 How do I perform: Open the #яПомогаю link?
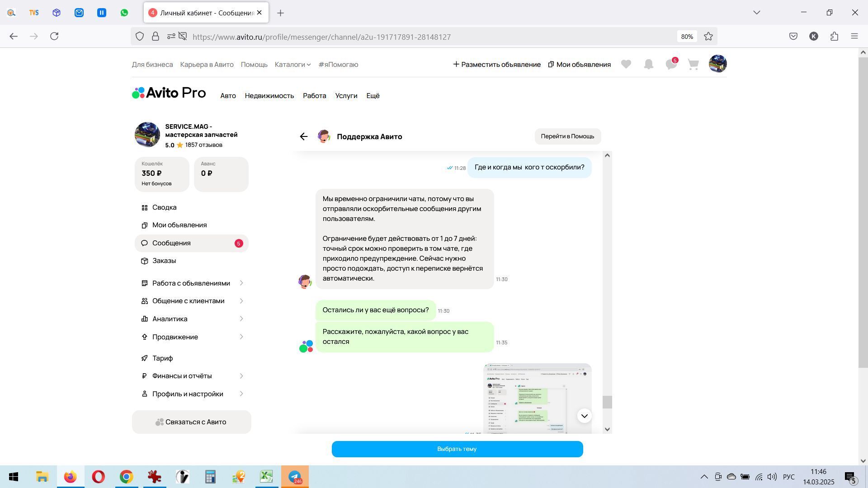point(339,65)
